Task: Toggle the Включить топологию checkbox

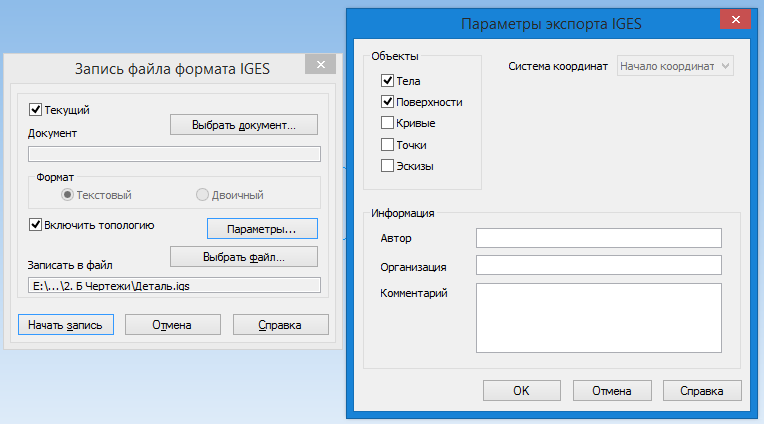Action: click(x=35, y=225)
